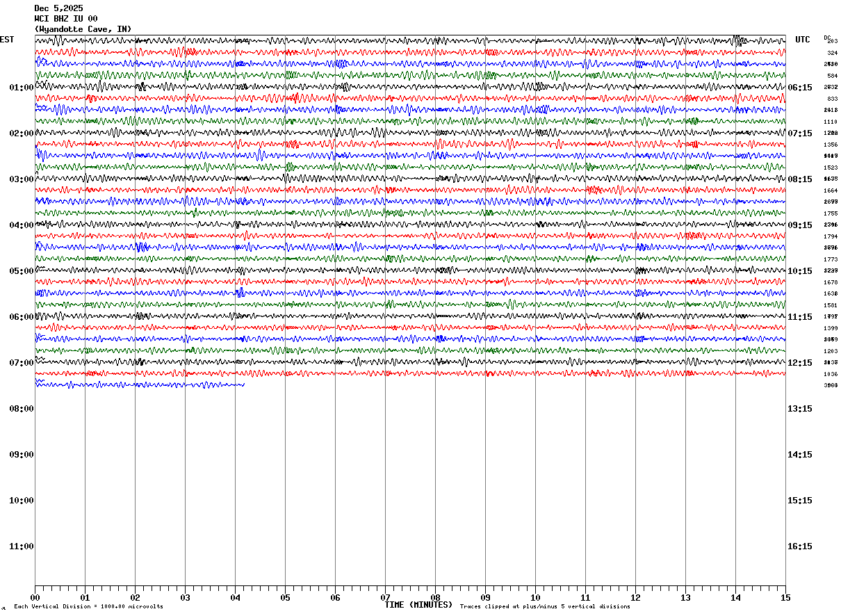Select the 06:00 EST row label
The width and height of the screenshot is (841, 616).
point(22,317)
